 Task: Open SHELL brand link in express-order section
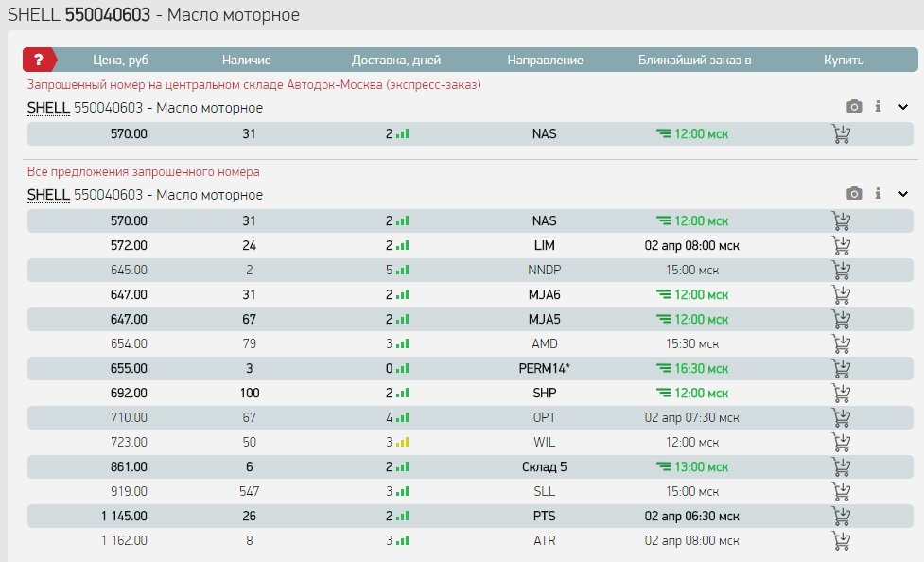point(48,108)
